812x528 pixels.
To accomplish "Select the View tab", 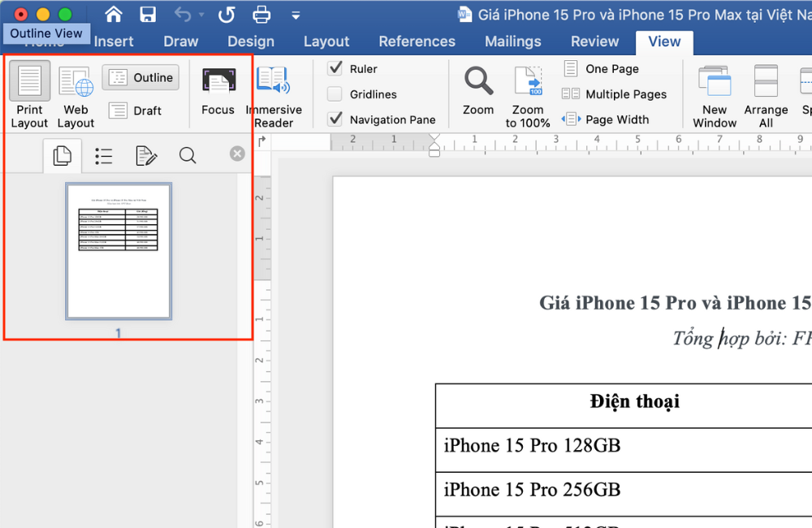I will (x=664, y=41).
